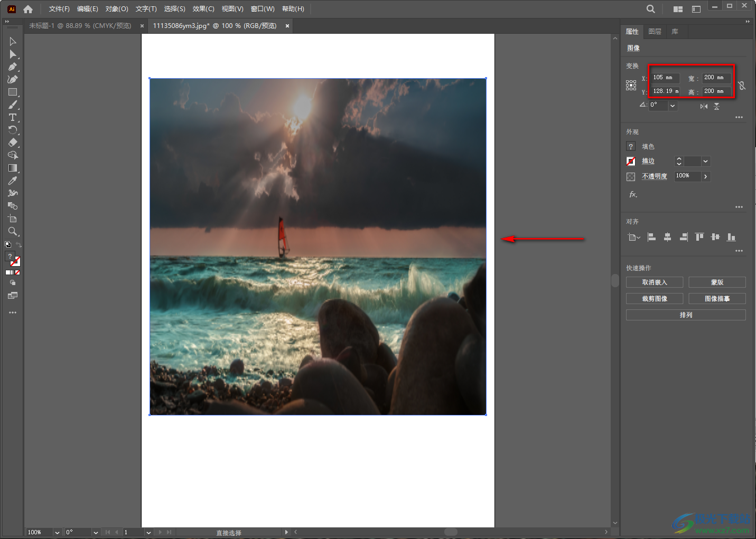
Task: Toggle constrain width and height proportions
Action: pyautogui.click(x=742, y=85)
